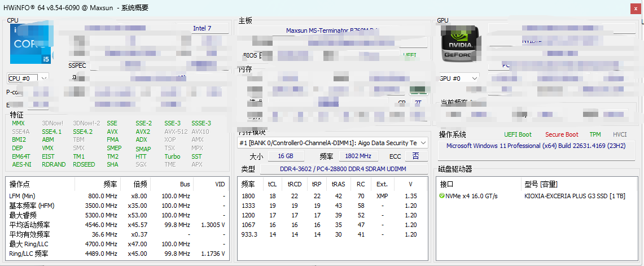The image size is (644, 266).
Task: Select the 最大睿频 operating point row
Action: coord(117,215)
